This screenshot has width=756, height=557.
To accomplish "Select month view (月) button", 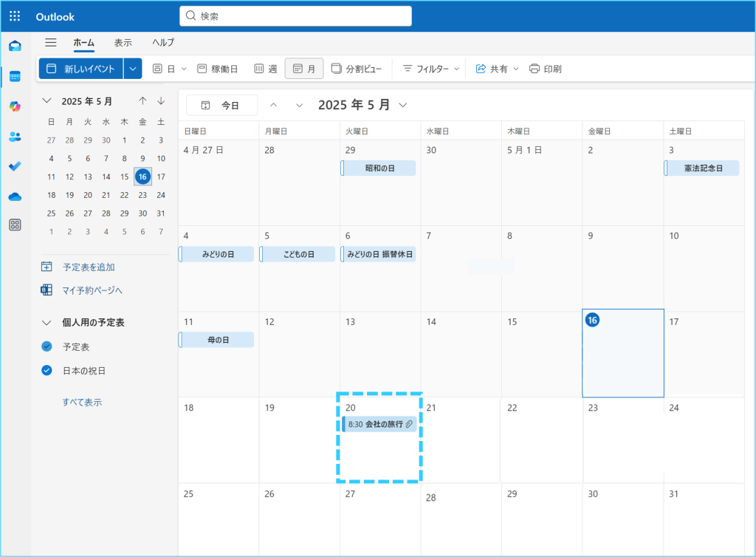I will click(x=304, y=69).
